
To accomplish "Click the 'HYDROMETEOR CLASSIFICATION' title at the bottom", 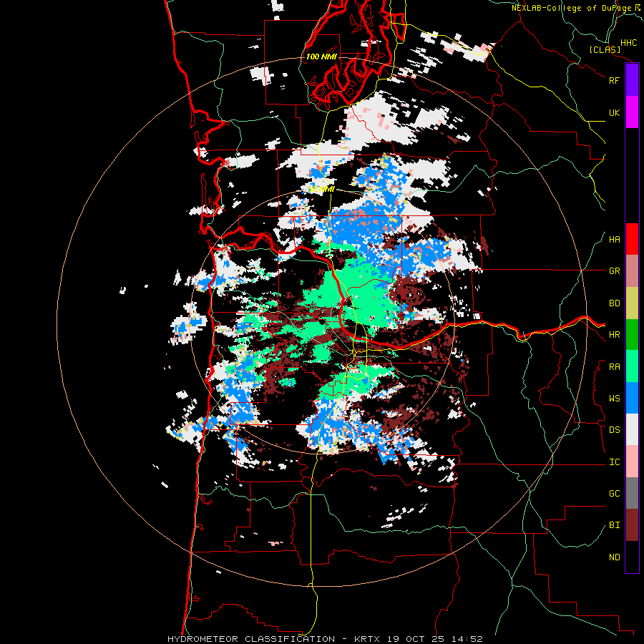I will point(251,639).
